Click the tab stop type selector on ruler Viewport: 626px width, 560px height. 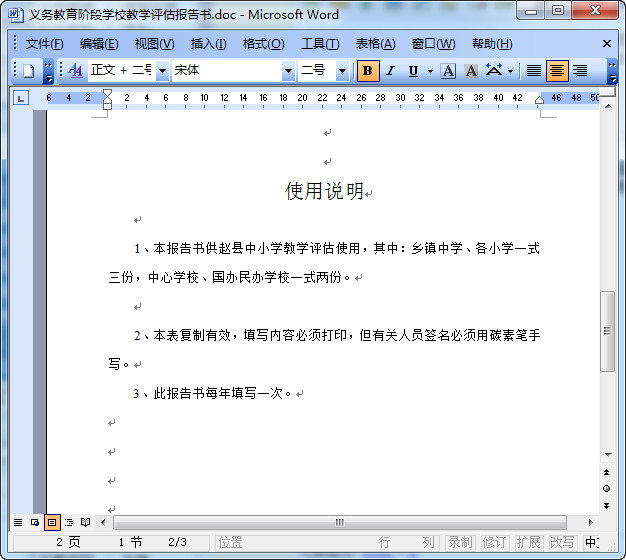21,98
